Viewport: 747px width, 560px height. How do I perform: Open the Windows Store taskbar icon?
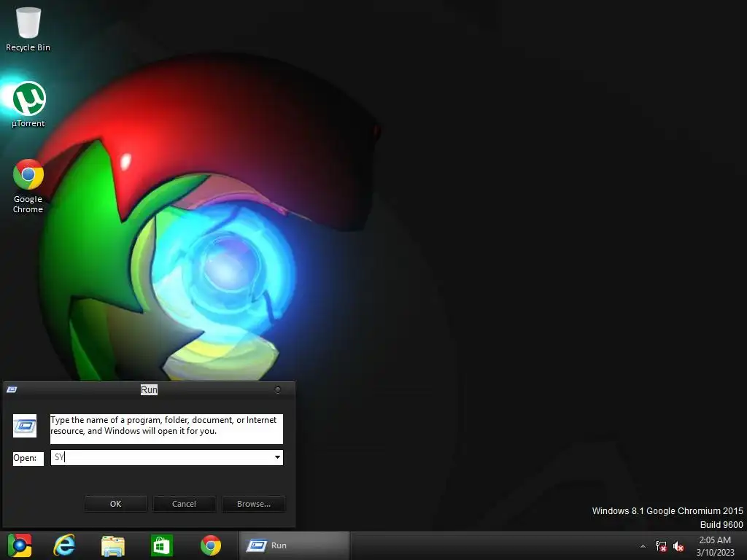161,545
